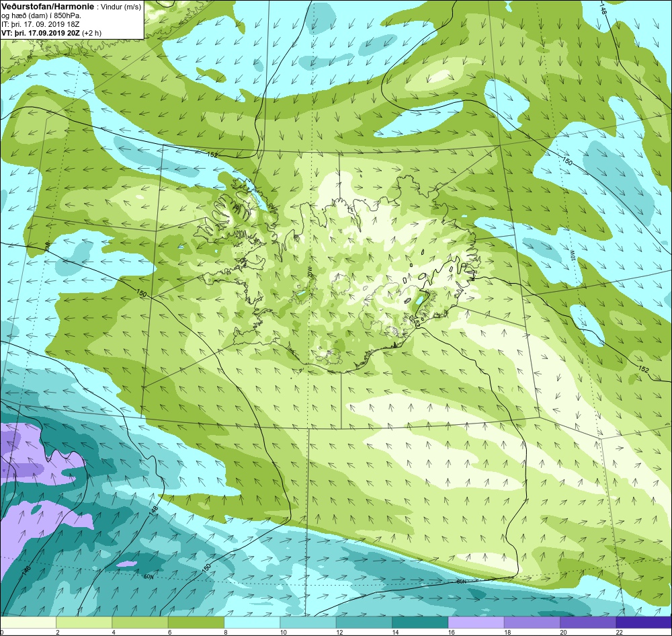The height and width of the screenshot is (636, 672).
Task: Click the 2–4 m/s light green legend swatch
Action: point(84,622)
